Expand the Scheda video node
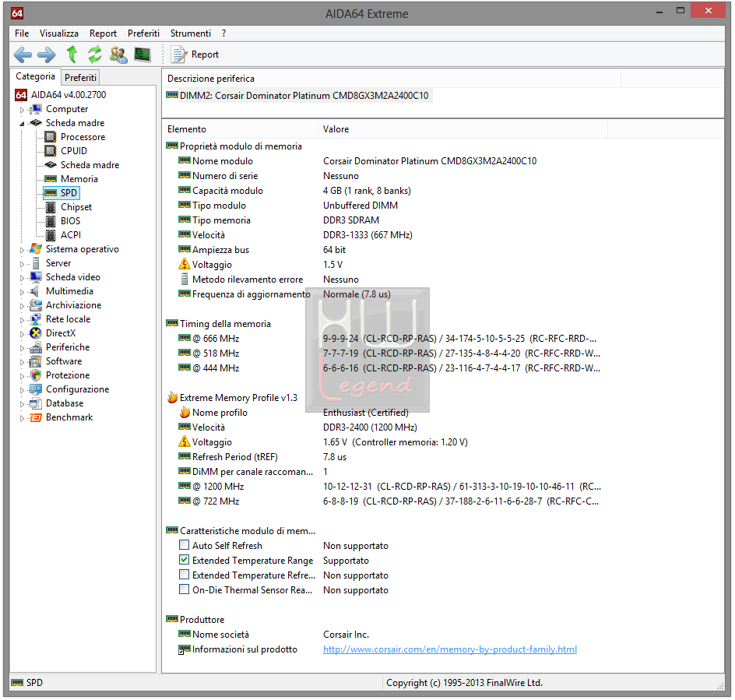The image size is (735, 700). pos(22,278)
